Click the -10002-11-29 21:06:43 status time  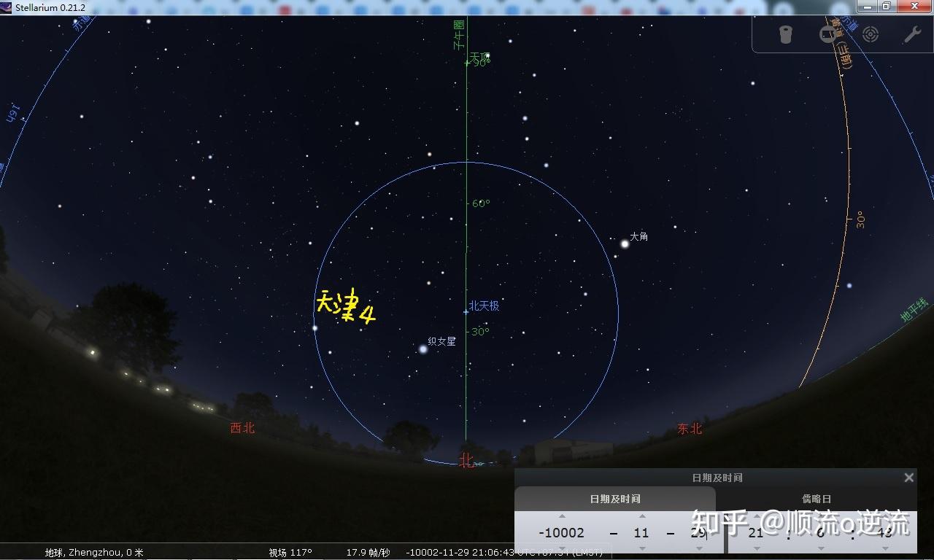(461, 553)
